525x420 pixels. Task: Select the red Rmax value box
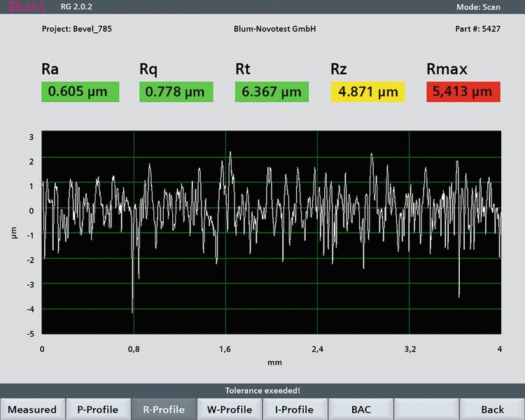point(463,92)
